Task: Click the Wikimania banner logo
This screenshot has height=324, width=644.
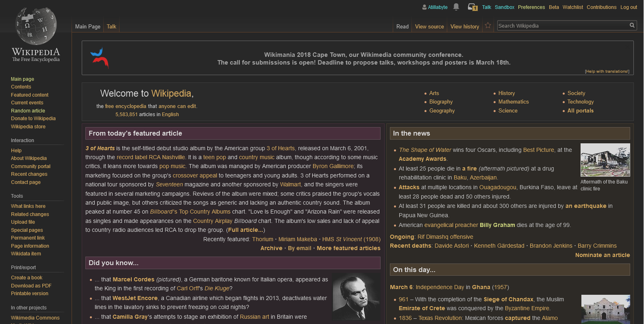Action: 100,58
